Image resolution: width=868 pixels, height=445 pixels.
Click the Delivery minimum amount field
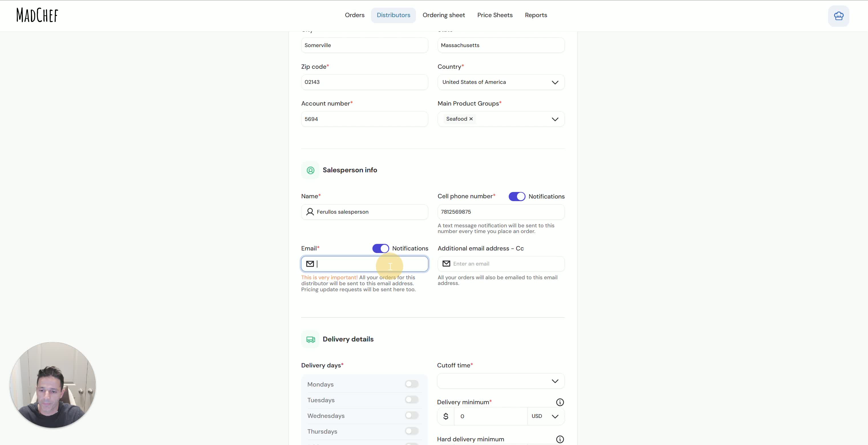[x=490, y=416]
